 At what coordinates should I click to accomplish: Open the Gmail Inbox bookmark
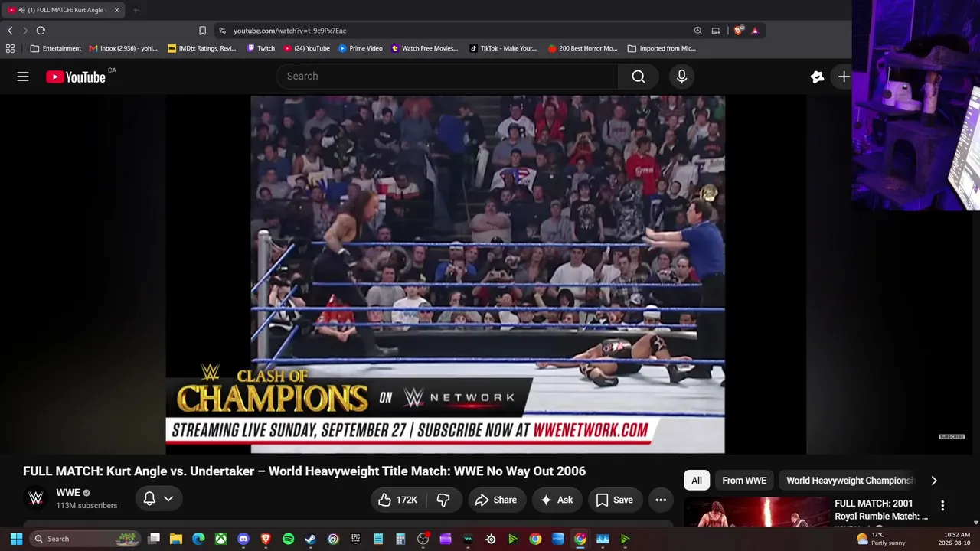click(123, 48)
